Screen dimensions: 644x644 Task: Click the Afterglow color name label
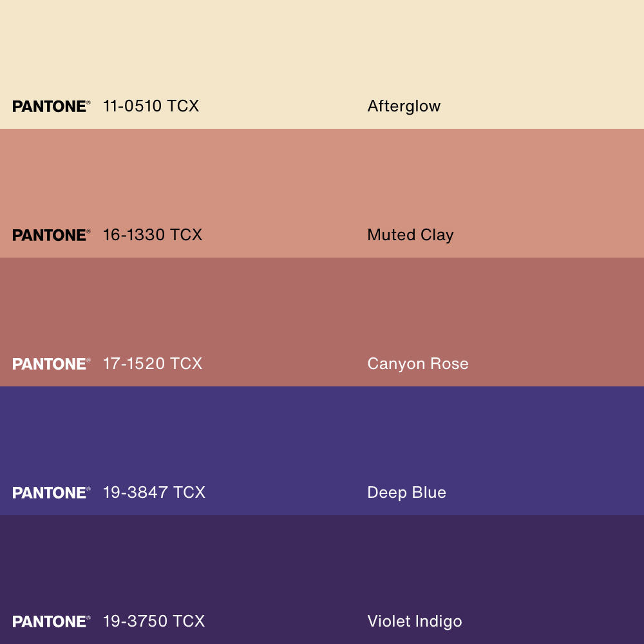[x=404, y=106]
